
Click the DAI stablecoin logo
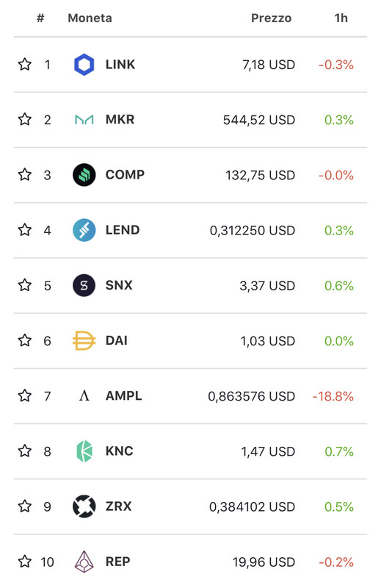(84, 340)
